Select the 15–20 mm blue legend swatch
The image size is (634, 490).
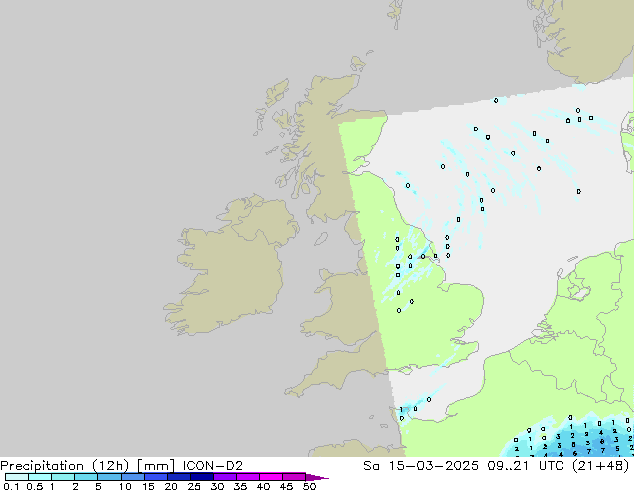pos(156,477)
